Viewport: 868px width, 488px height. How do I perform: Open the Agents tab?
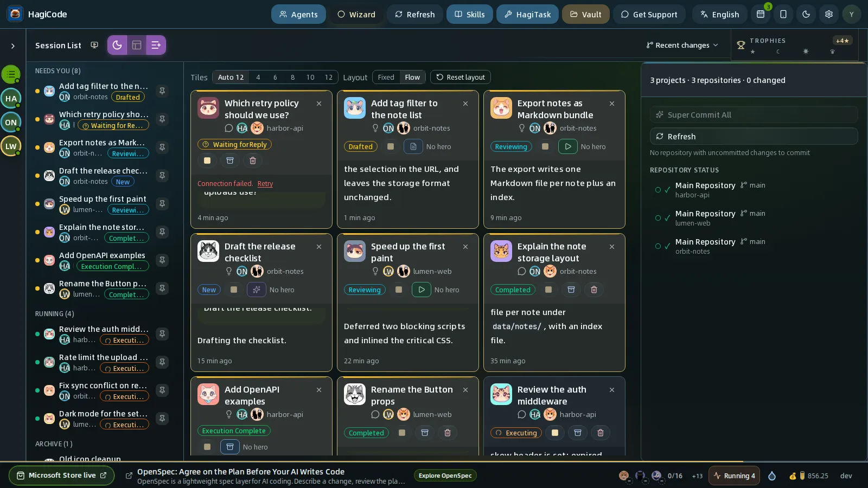click(x=298, y=14)
